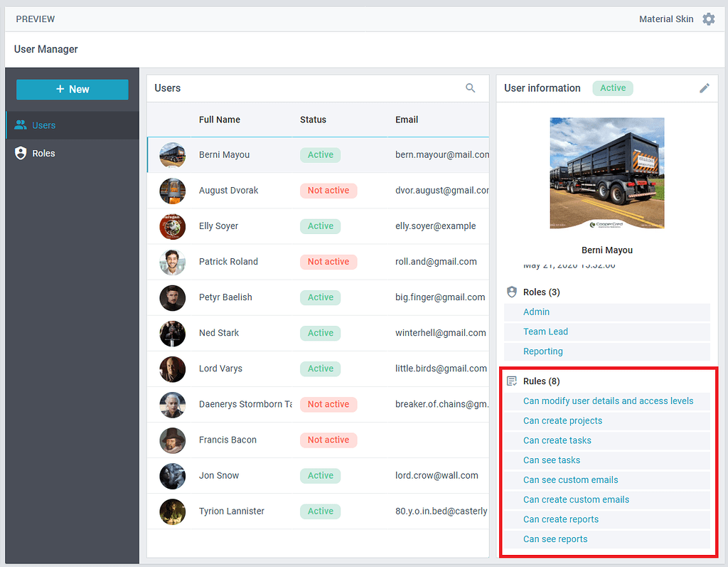Click Francis Bacon's avatar
This screenshot has width=728, height=567.
tap(172, 440)
